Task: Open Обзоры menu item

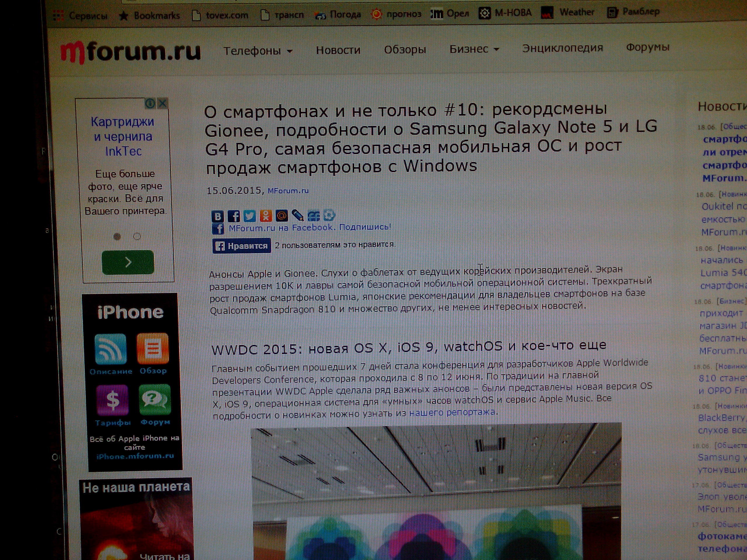Action: click(x=405, y=50)
